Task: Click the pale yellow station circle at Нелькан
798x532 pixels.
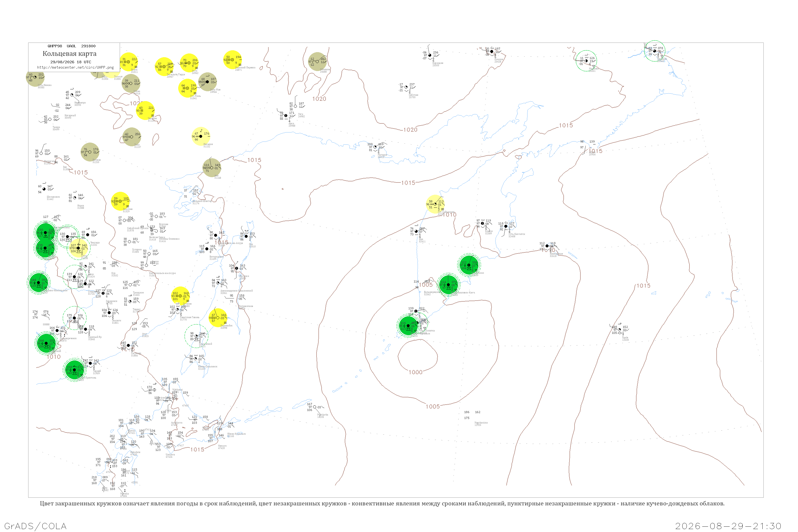Action: (x=201, y=136)
